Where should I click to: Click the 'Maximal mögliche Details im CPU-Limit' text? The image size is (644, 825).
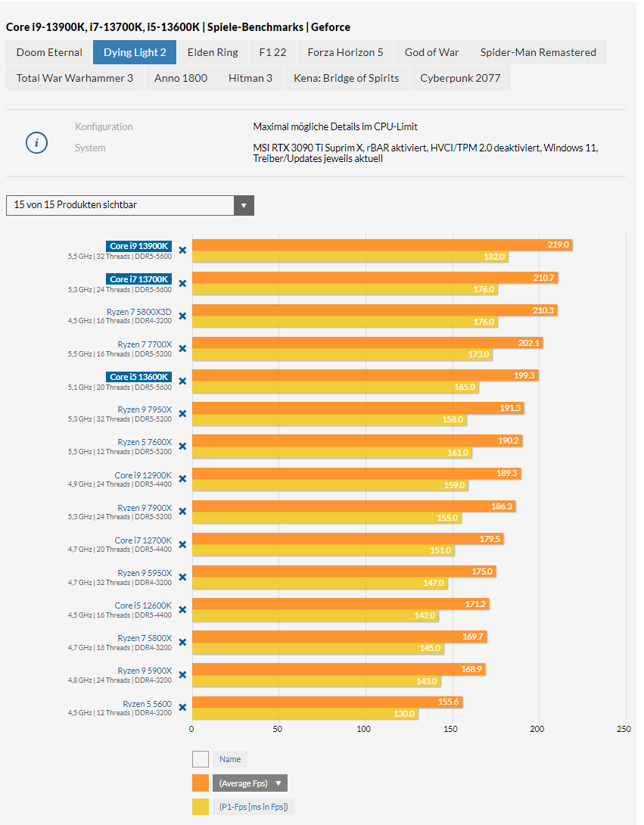point(335,127)
